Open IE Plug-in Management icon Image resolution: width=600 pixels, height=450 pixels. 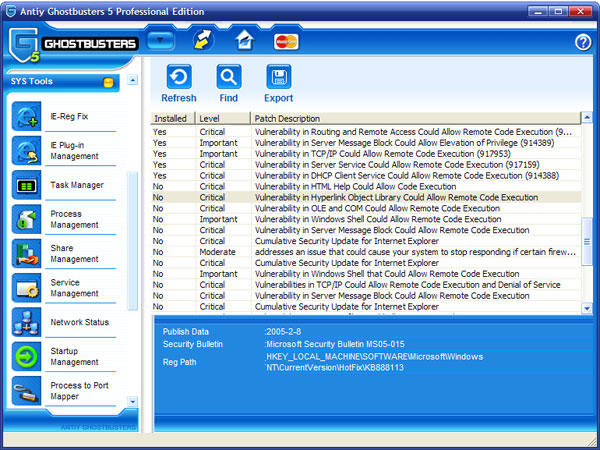point(26,151)
